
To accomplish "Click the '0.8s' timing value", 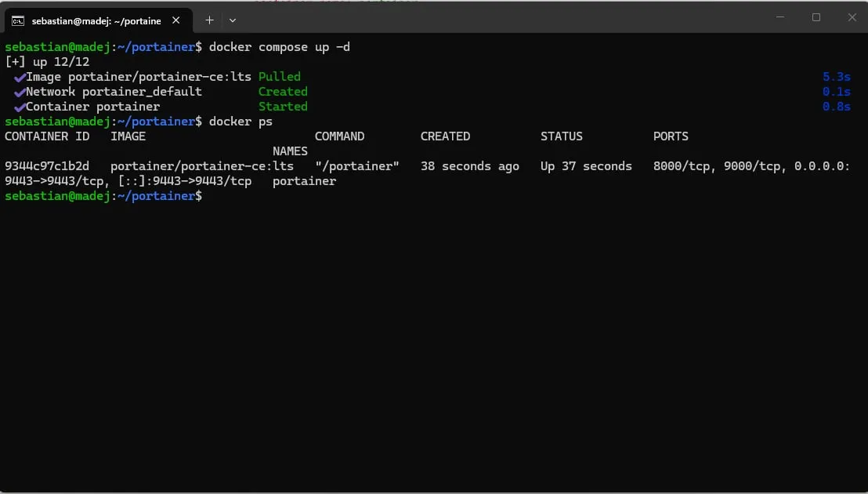I will 837,107.
